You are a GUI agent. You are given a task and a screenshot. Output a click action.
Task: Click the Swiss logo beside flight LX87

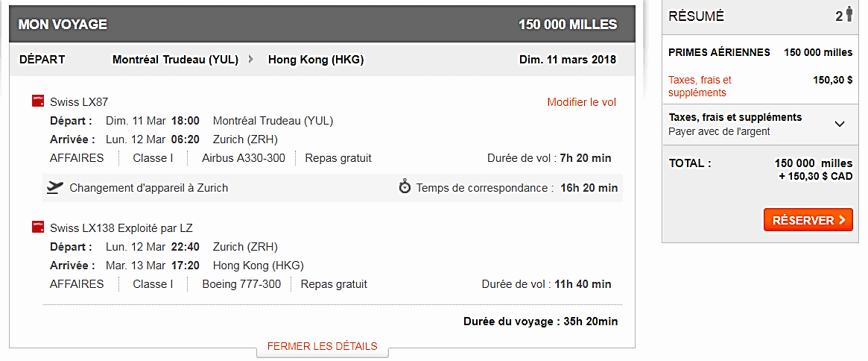click(37, 101)
